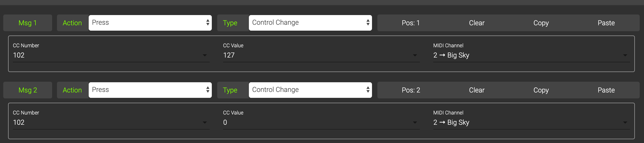Expand Msg 1 CC Number dropdown arrow
Image resolution: width=644 pixels, height=143 pixels.
[205, 55]
